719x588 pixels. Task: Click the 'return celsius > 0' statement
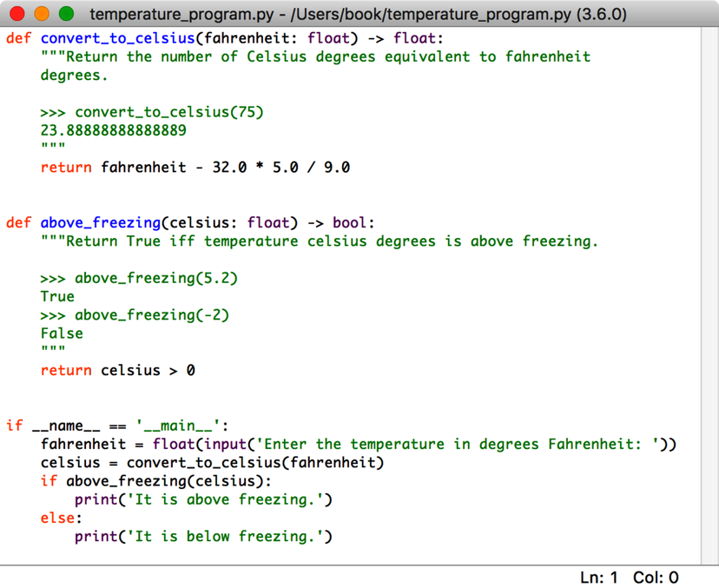[117, 370]
